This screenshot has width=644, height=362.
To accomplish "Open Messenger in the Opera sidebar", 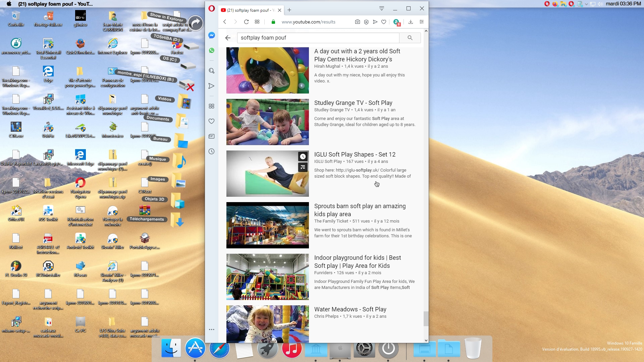I will coord(211,35).
